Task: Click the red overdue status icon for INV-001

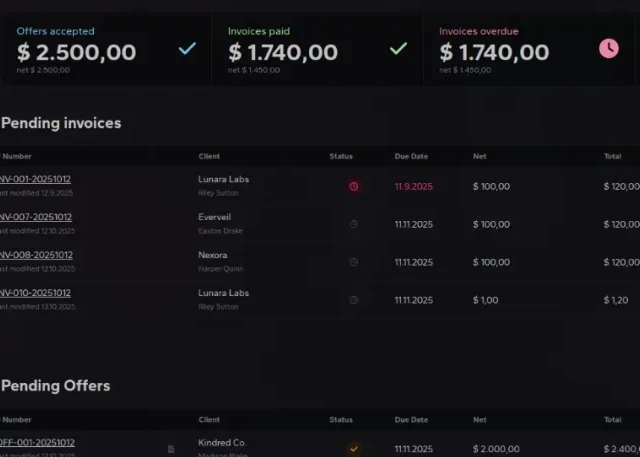Action: 353,186
